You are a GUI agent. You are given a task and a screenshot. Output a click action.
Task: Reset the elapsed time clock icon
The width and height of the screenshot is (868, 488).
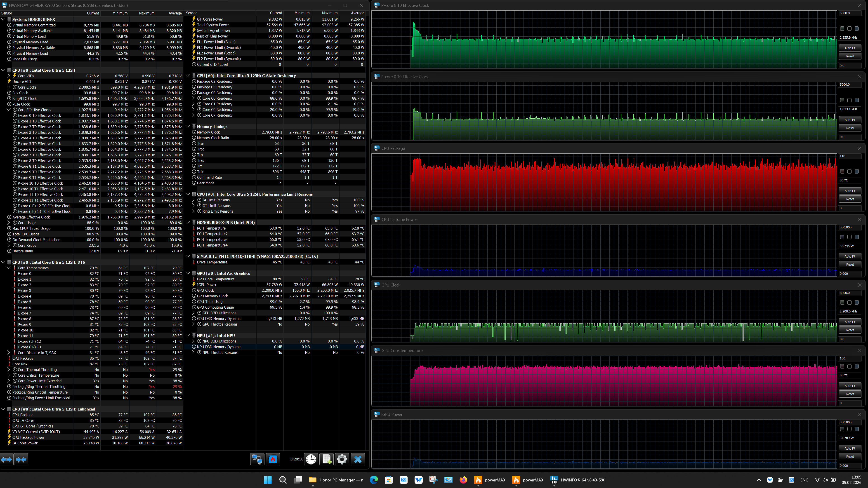click(311, 459)
